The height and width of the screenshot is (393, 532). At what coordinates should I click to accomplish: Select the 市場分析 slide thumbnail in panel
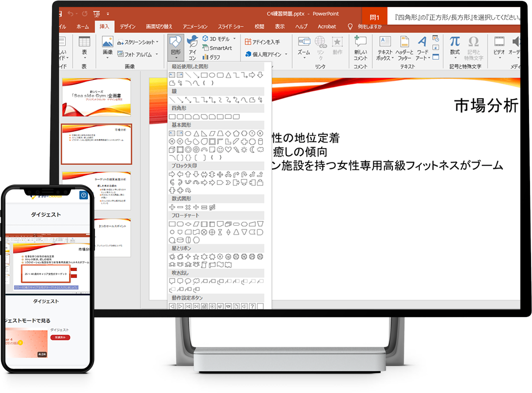pos(97,144)
